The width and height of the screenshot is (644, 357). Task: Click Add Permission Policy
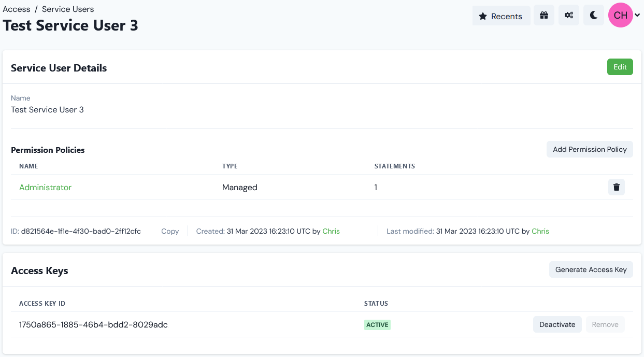[590, 149]
